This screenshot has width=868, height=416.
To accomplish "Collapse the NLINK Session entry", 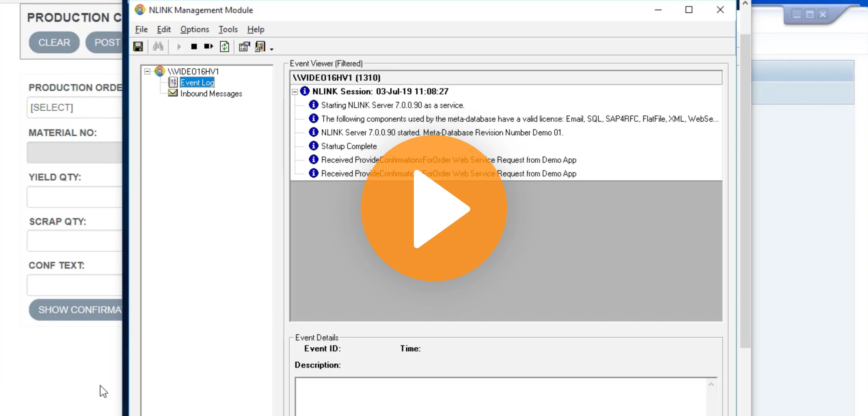I will (295, 92).
